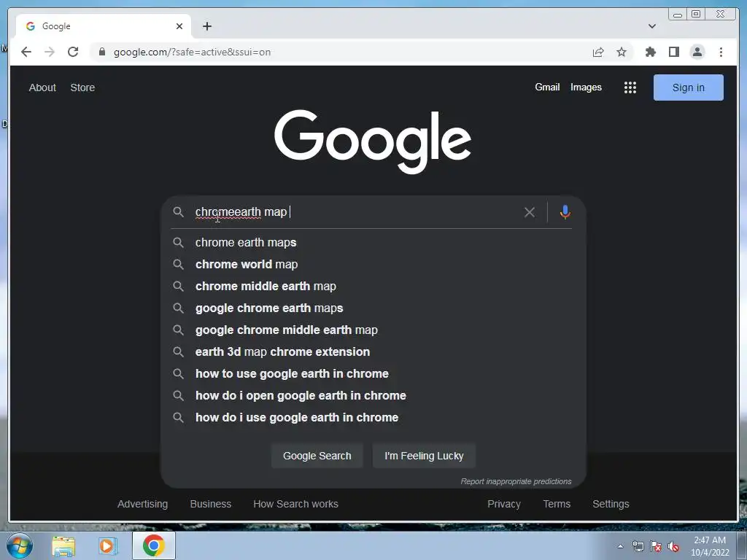This screenshot has height=560, width=747.
Task: Click Report inappropriate predictions
Action: click(x=516, y=481)
